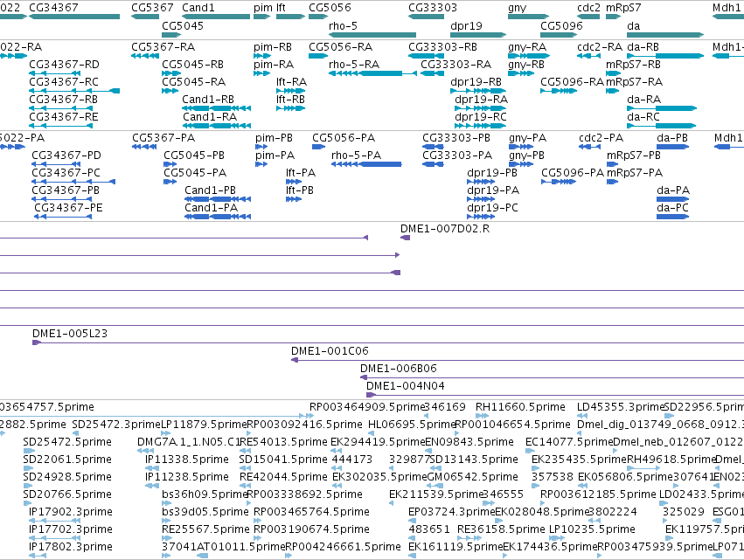The height and width of the screenshot is (560, 744).
Task: Click EST RE36158.5prime
Action: (469, 538)
